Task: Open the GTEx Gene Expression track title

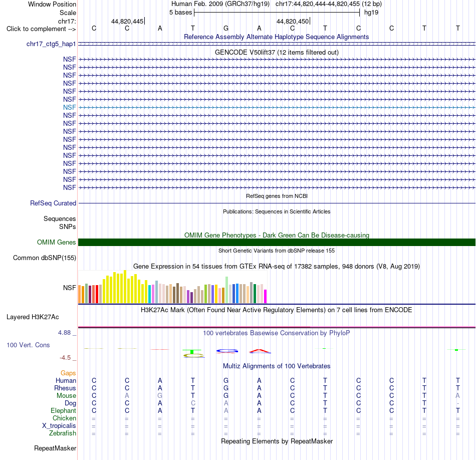Action: pyautogui.click(x=277, y=266)
